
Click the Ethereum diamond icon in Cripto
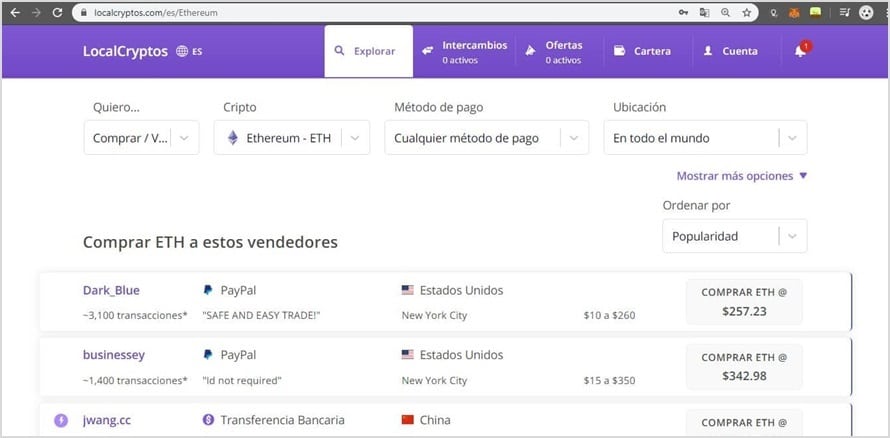[x=233, y=138]
